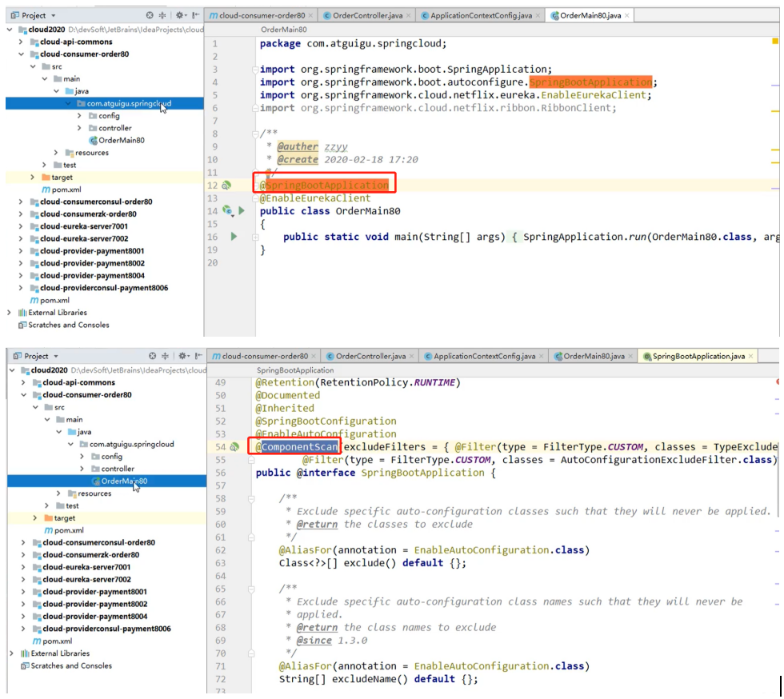Toggle fold marker at Javadoc line 8

tap(255, 134)
